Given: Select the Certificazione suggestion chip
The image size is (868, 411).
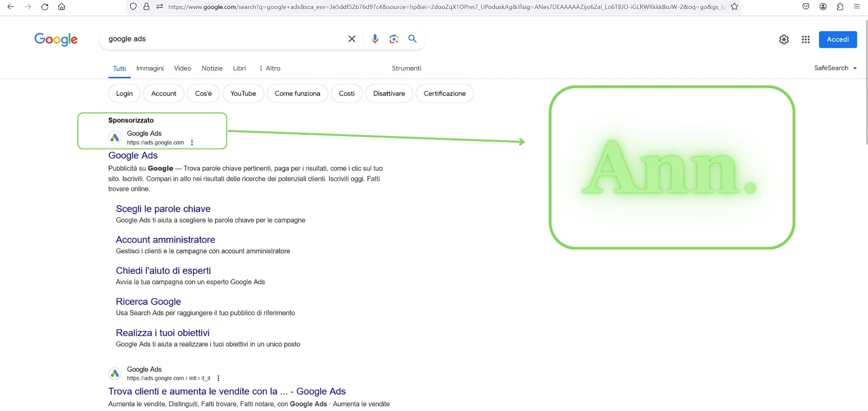Looking at the screenshot, I should (x=445, y=94).
